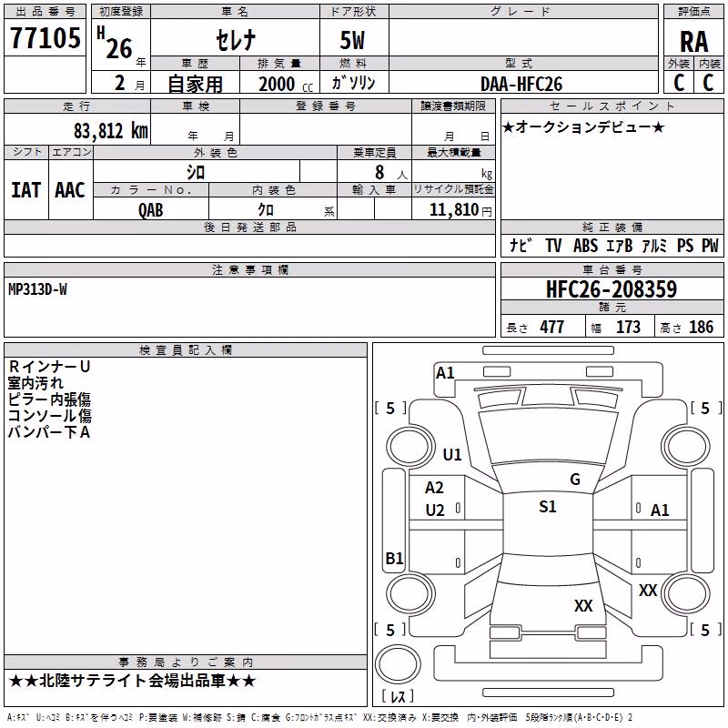Select the car name セレナ

tap(236, 40)
